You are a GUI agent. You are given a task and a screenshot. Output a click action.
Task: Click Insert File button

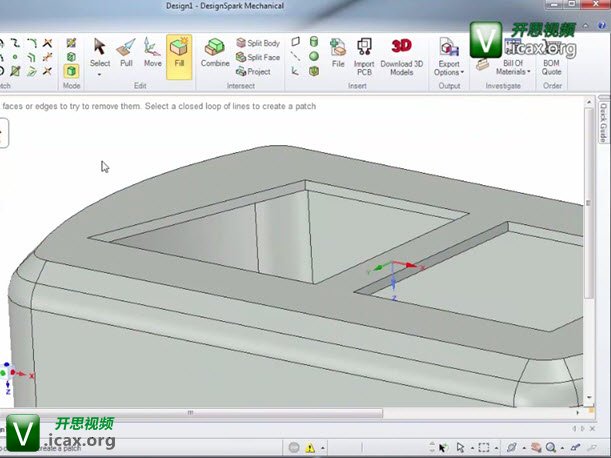tap(338, 53)
